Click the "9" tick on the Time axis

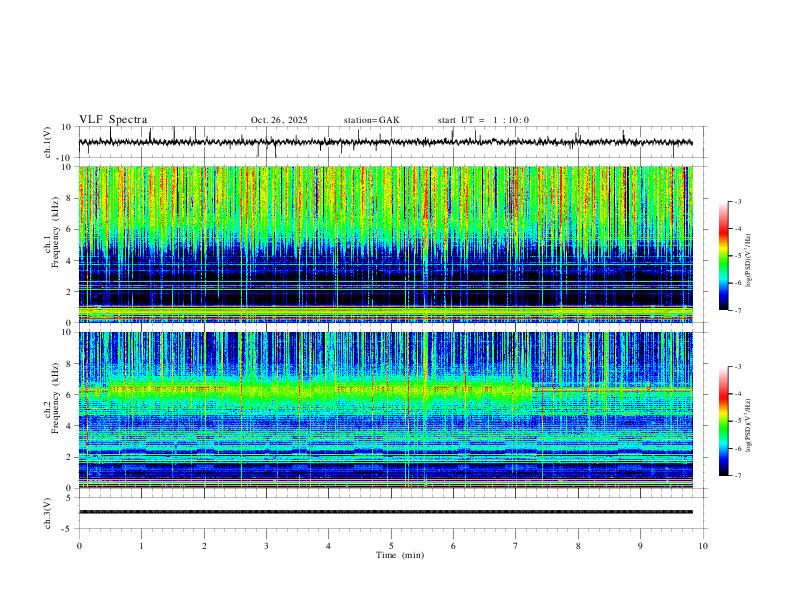click(x=640, y=546)
